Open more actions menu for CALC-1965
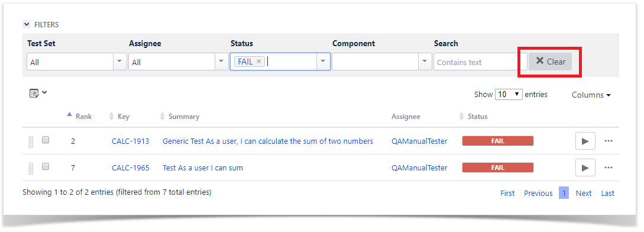Screen dimensions: 644x232 coord(609,168)
